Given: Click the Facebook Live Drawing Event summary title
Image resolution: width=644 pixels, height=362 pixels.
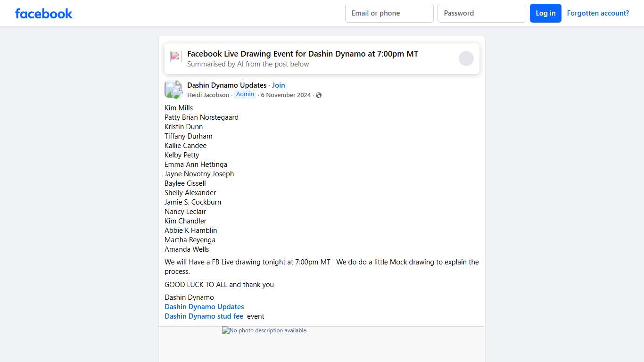Looking at the screenshot, I should point(302,54).
